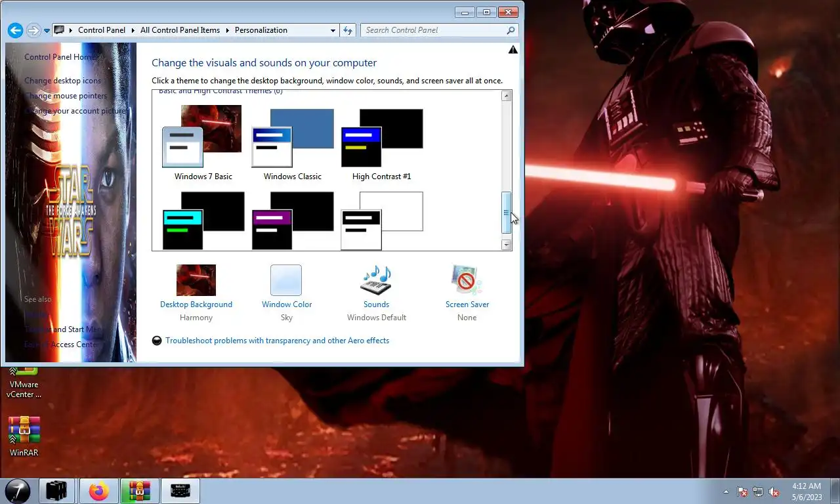Screen dimensions: 840x504
Task: Open the network tray icon
Action: (x=758, y=492)
